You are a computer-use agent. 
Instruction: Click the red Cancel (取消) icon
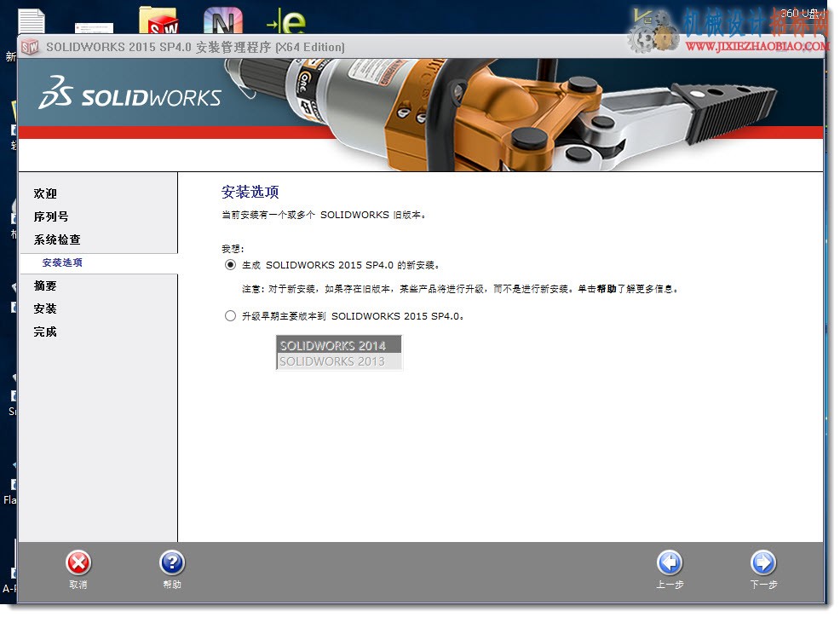point(78,562)
